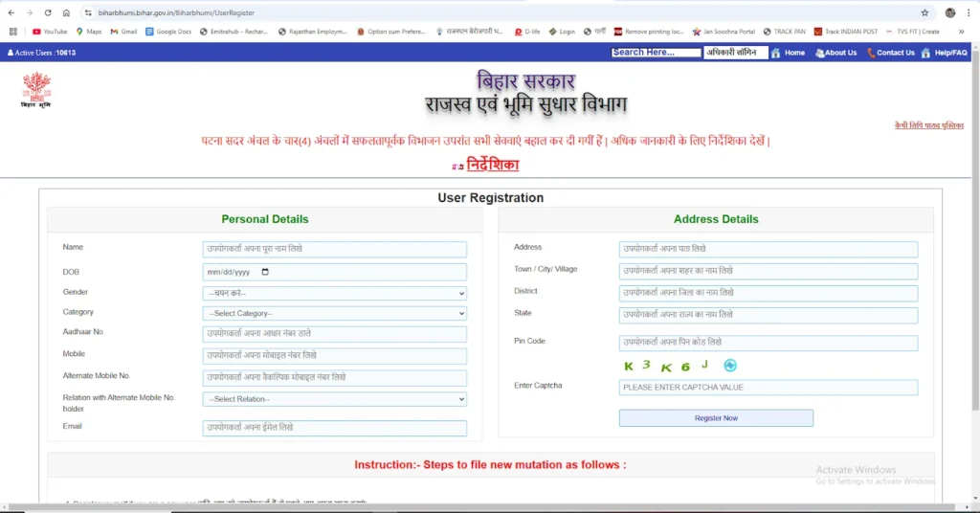This screenshot has height=513, width=980.
Task: Open the Gmail bookmark
Action: point(123,32)
